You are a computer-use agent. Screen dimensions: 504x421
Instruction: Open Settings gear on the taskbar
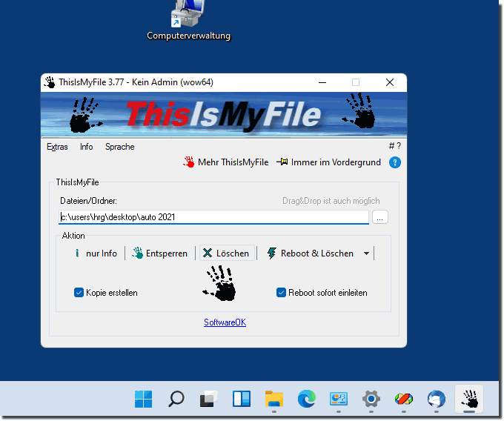371,400
